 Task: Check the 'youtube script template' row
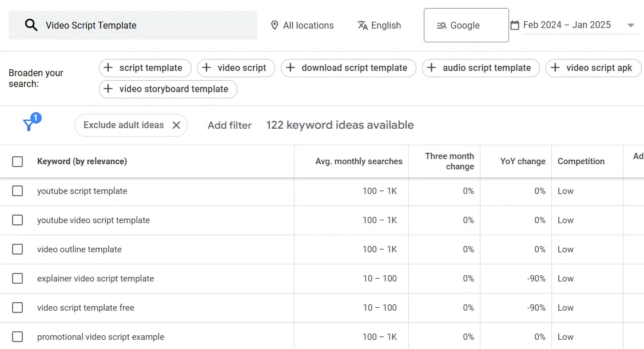18,191
